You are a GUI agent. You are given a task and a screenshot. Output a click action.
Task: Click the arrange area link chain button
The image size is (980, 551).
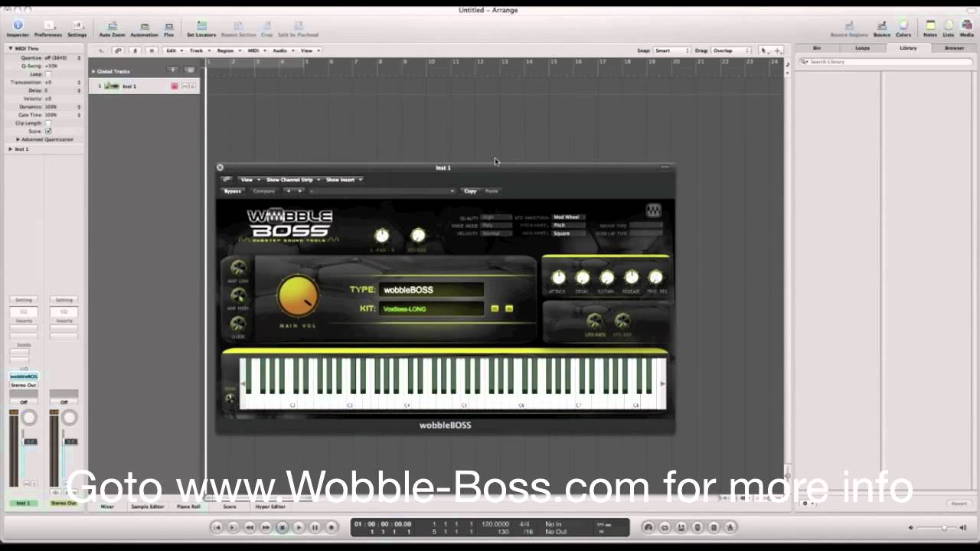coord(118,51)
